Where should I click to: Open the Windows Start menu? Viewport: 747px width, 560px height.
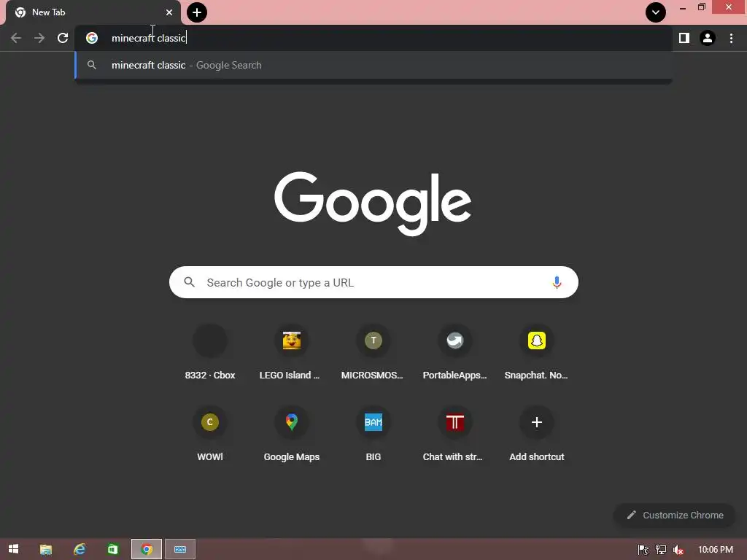pos(13,549)
